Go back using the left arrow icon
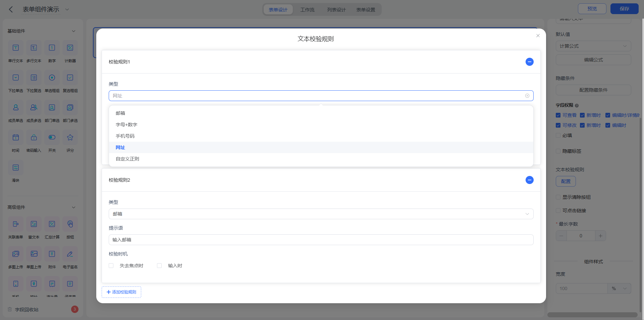 11,9
